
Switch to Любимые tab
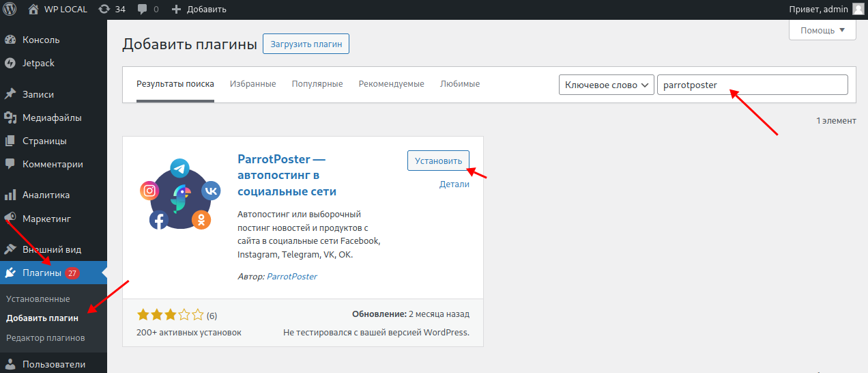460,84
